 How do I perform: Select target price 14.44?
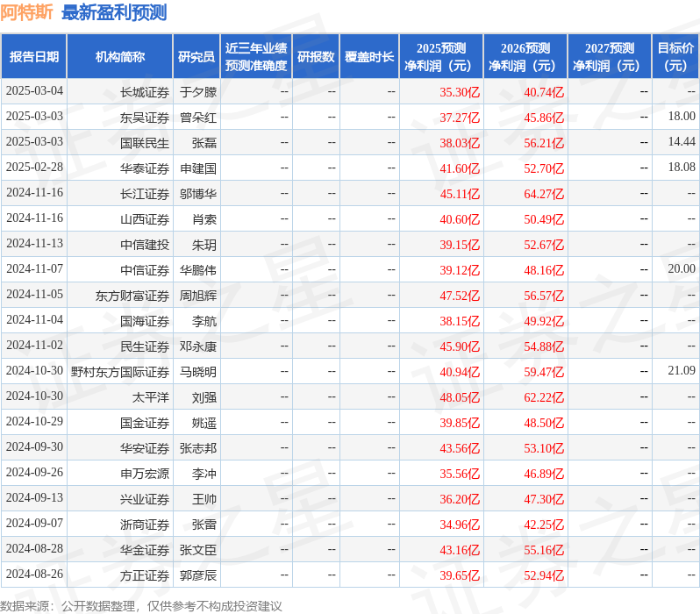[682, 141]
